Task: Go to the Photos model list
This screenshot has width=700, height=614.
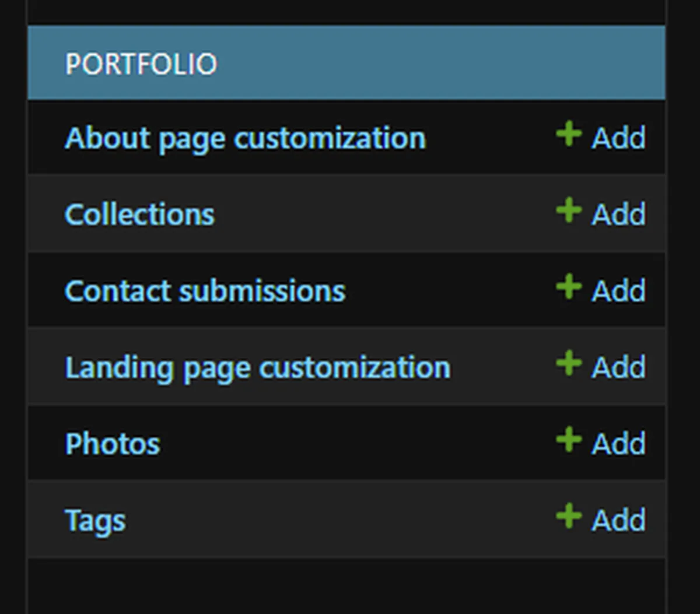Action: [x=113, y=444]
